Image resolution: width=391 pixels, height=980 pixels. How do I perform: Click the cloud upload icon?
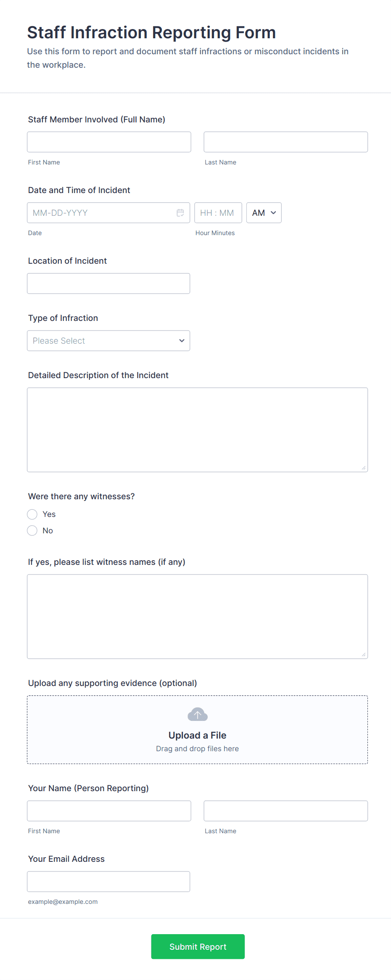[198, 714]
